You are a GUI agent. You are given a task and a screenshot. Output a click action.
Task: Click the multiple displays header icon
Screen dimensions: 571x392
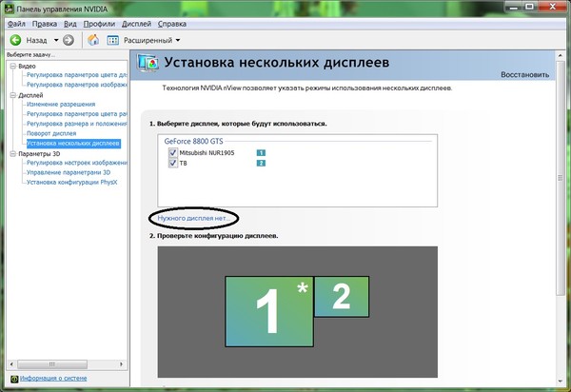[x=148, y=64]
